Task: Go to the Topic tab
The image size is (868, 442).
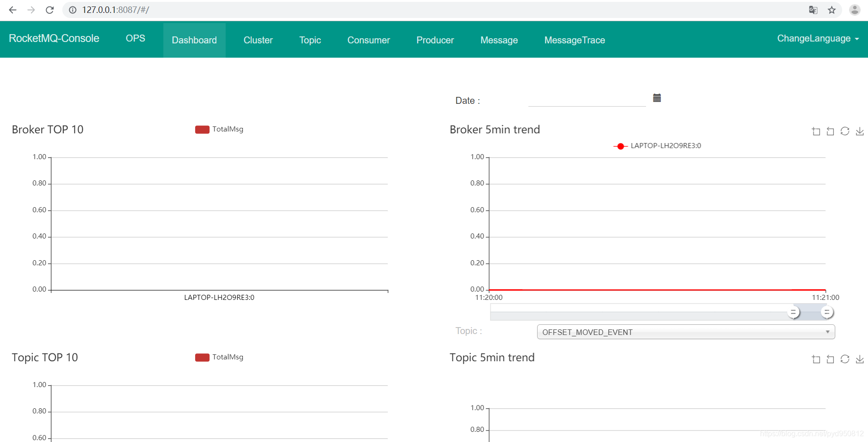Action: (310, 40)
